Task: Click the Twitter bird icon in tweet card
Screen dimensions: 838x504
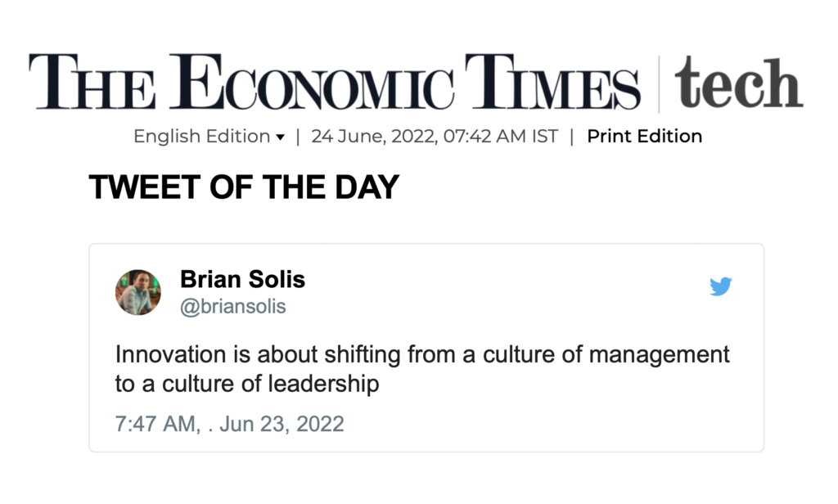Action: coord(720,286)
